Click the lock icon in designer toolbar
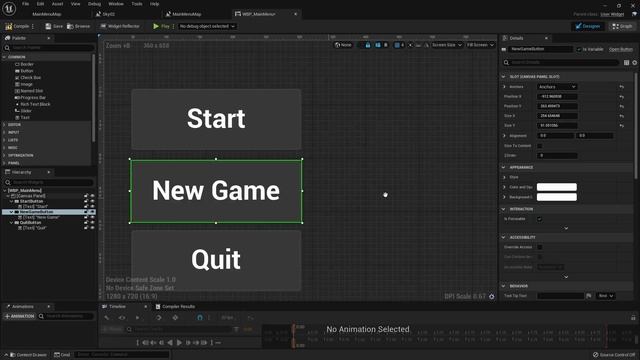Image resolution: width=640 pixels, height=360 pixels. point(368,45)
